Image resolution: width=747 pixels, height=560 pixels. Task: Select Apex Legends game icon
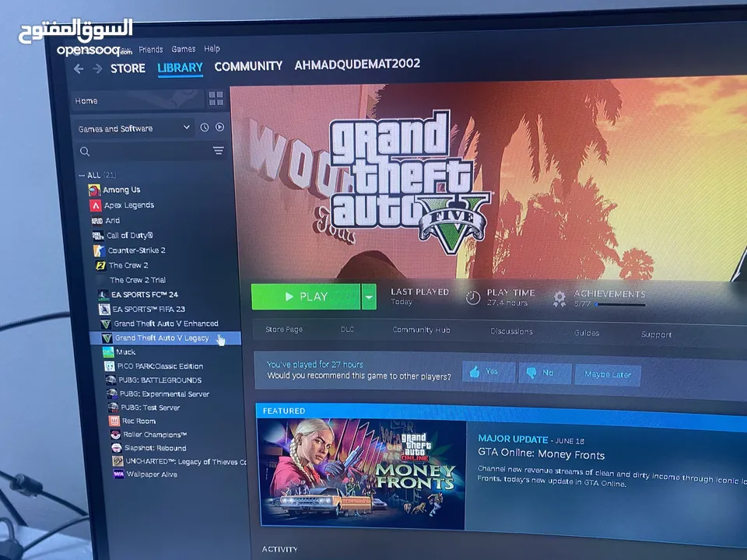pos(96,205)
